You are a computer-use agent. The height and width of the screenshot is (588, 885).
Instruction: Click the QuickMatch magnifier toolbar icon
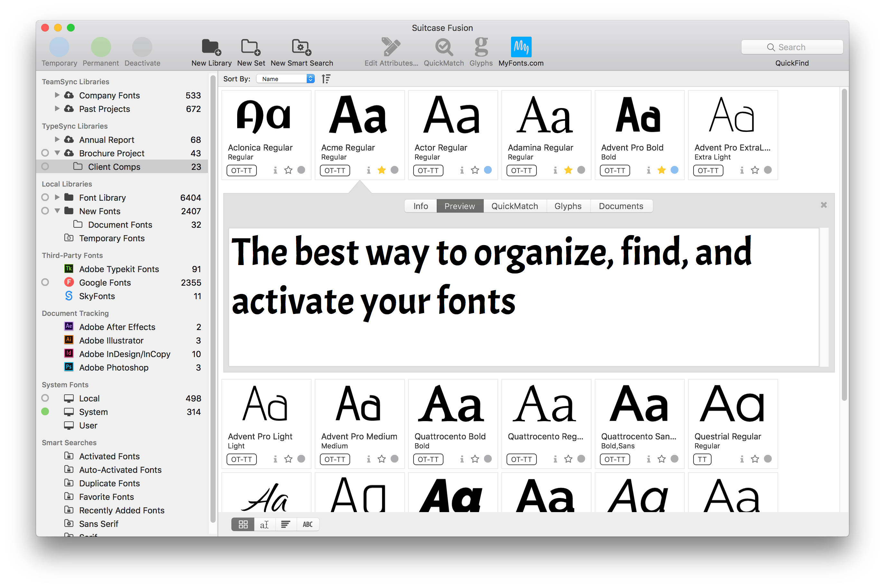443,47
